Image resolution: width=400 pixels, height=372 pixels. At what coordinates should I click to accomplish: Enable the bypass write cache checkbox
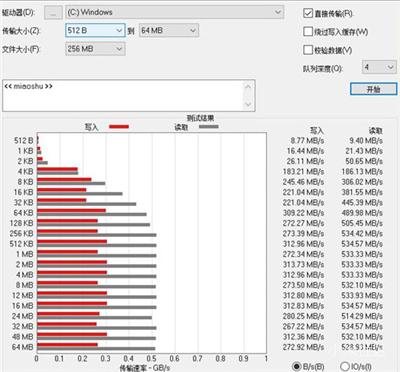click(308, 32)
